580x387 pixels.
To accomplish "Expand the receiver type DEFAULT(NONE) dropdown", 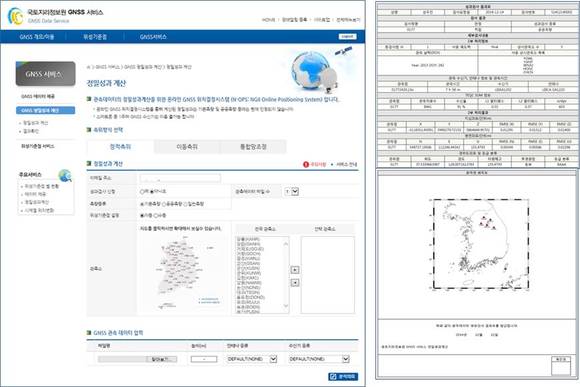I will [x=319, y=359].
